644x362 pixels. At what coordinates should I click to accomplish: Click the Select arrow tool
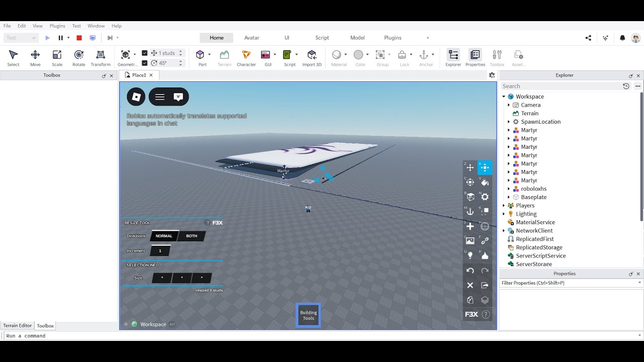pyautogui.click(x=14, y=58)
